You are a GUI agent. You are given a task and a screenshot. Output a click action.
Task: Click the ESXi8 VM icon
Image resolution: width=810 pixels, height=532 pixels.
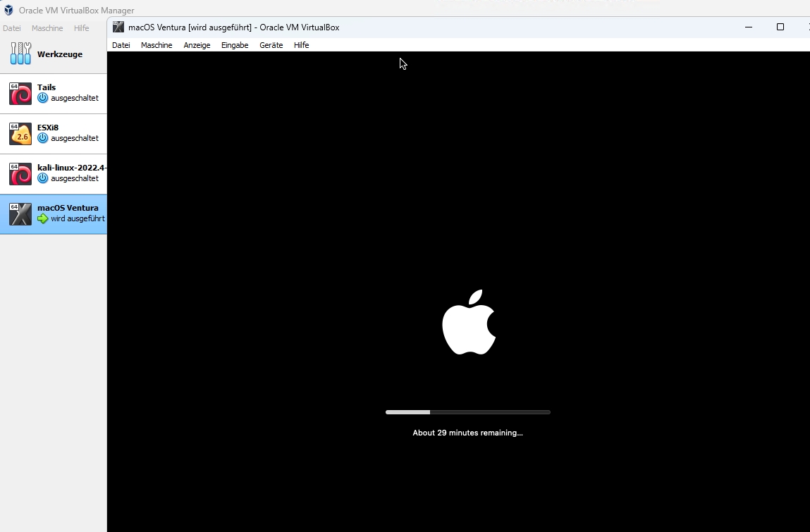20,134
